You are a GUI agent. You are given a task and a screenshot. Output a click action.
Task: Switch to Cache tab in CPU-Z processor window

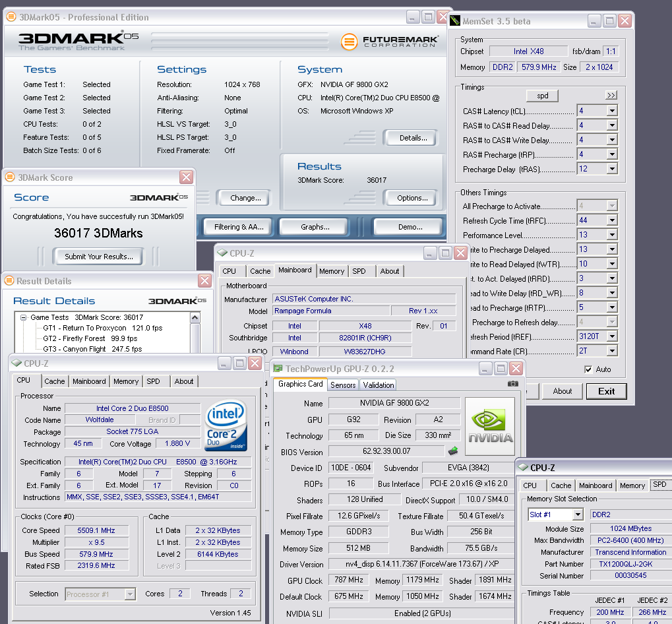[x=55, y=381]
